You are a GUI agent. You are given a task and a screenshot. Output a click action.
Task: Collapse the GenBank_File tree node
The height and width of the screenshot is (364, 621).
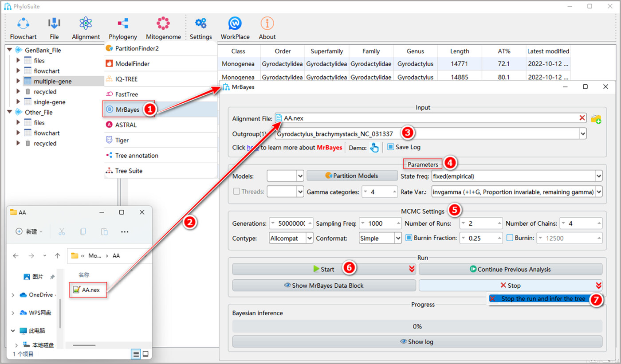coord(9,50)
